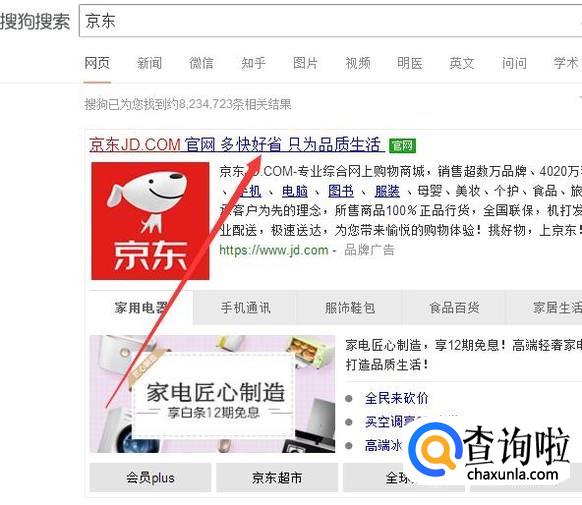Select the 图片 search tab
Screen dimensions: 582x505
305,63
